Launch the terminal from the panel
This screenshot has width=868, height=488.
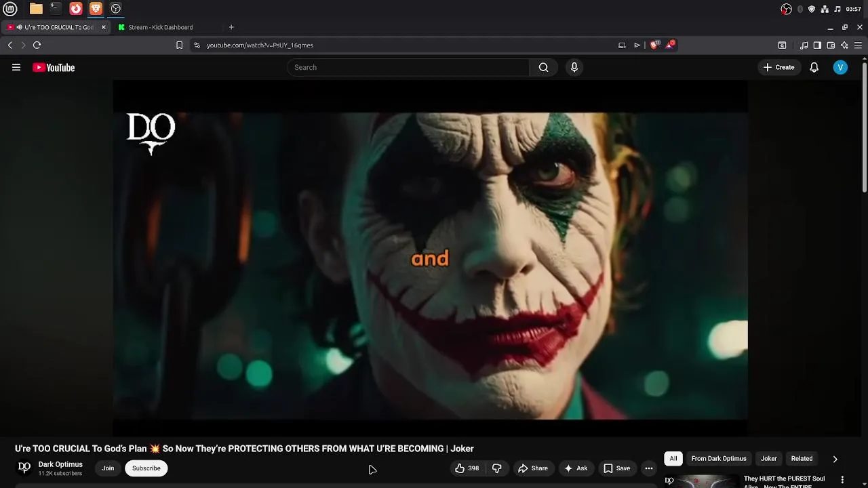pyautogui.click(x=56, y=9)
